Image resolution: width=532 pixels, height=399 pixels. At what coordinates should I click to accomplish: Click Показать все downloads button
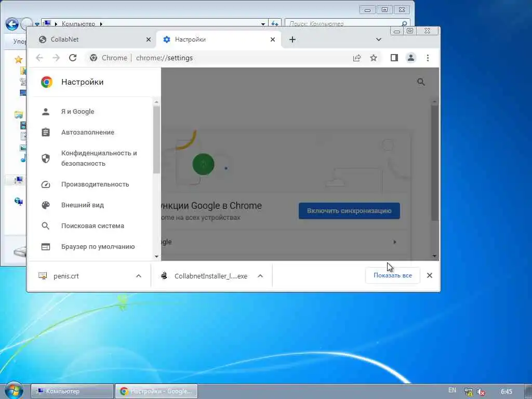tap(393, 275)
